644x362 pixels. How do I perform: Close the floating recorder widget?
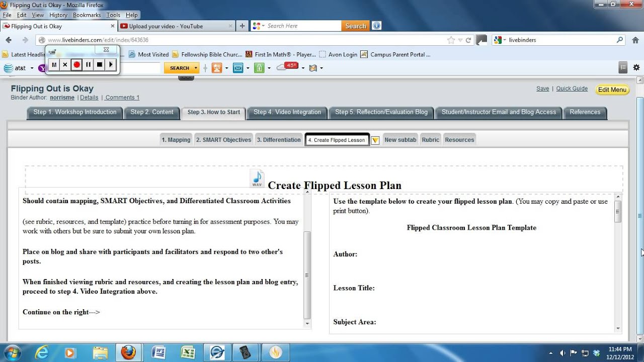pyautogui.click(x=106, y=50)
